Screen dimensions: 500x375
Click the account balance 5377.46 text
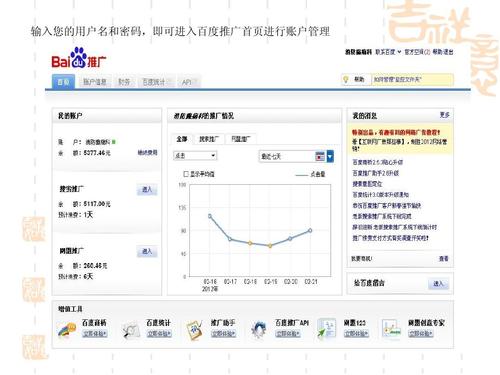point(97,153)
